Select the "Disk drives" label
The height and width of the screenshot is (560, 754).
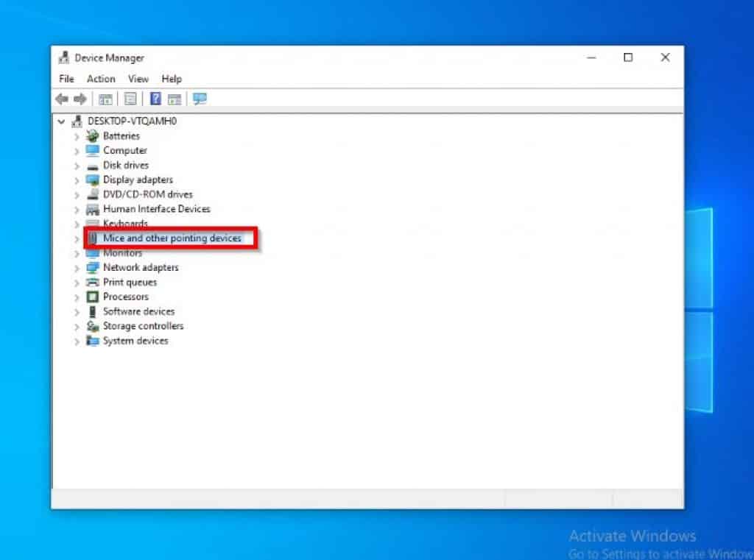pyautogui.click(x=125, y=166)
